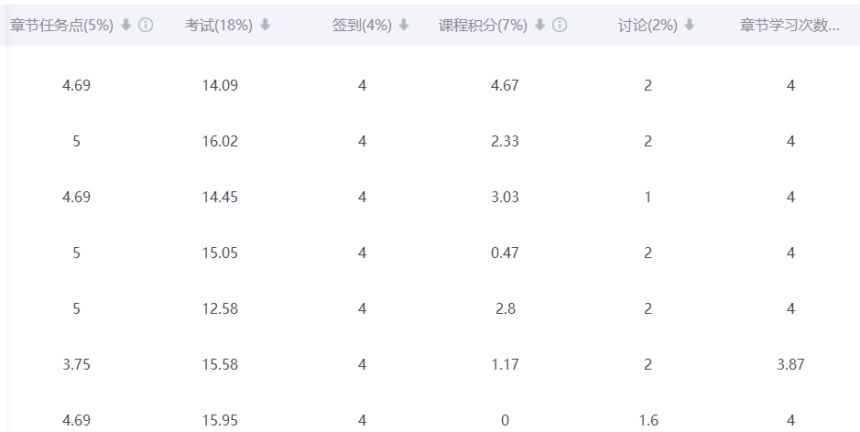This screenshot has width=860, height=432.
Task: Sort by 章节任务点(5%) using its arrow icon
Action: pos(124,24)
